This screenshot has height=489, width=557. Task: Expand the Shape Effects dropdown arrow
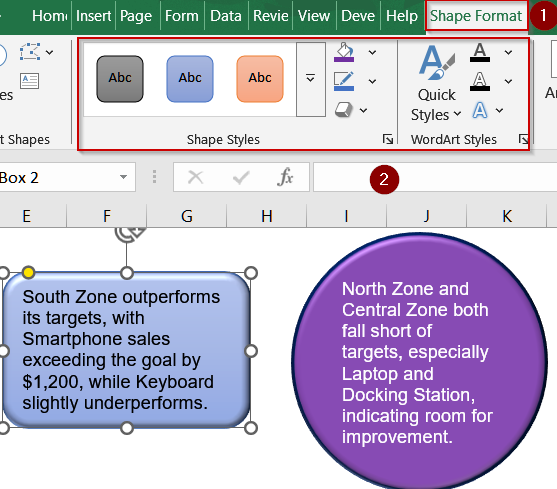[x=363, y=110]
